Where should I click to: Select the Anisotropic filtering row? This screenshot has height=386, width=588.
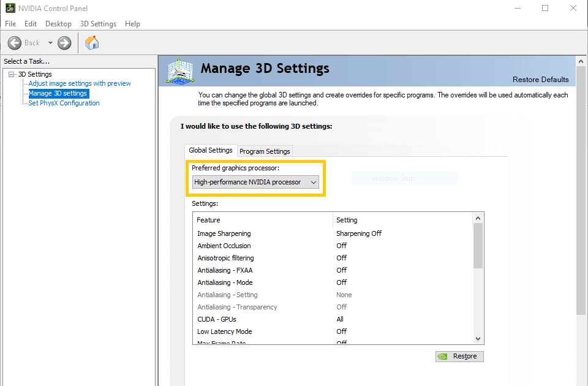(x=333, y=258)
